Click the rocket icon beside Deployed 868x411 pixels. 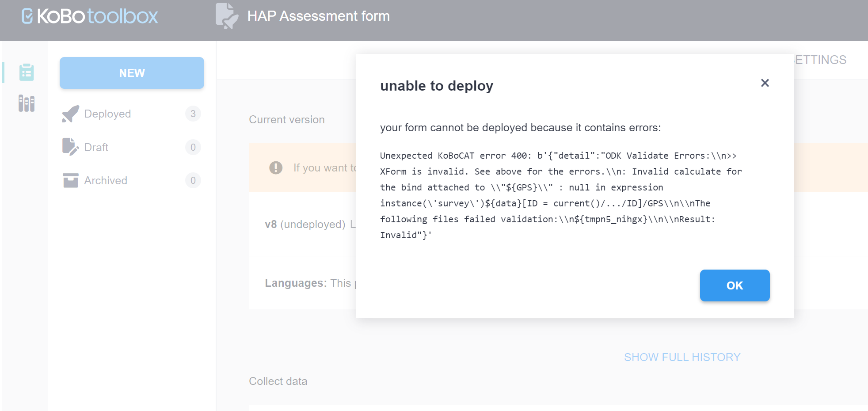pyautogui.click(x=70, y=114)
